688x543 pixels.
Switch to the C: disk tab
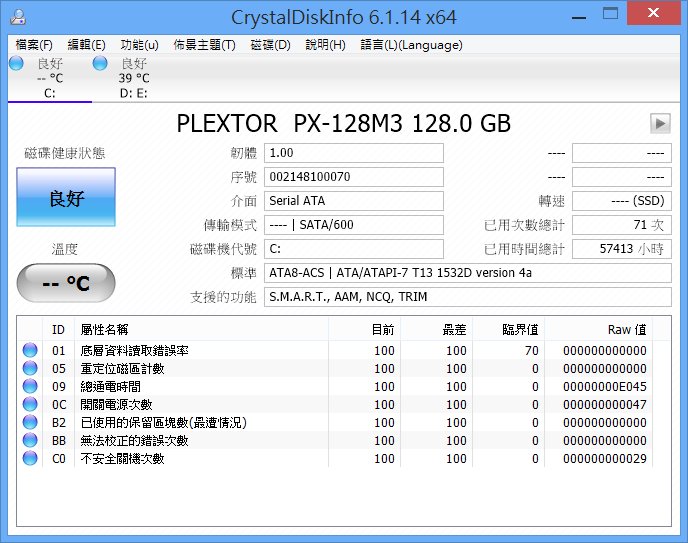pos(50,78)
